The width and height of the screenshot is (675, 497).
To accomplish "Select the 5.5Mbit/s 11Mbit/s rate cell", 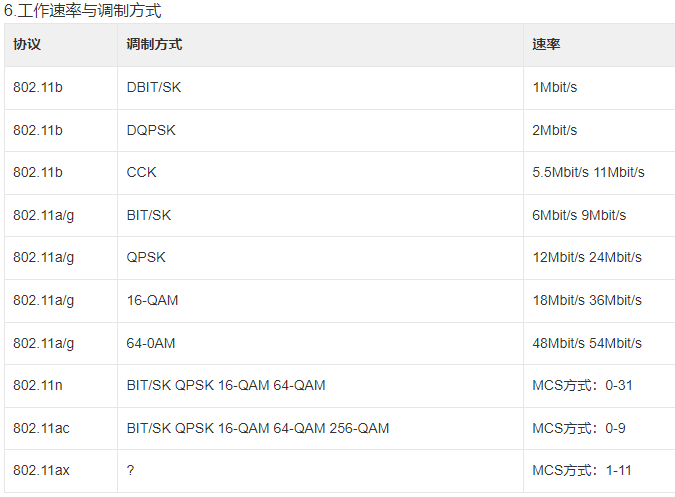I will (588, 173).
